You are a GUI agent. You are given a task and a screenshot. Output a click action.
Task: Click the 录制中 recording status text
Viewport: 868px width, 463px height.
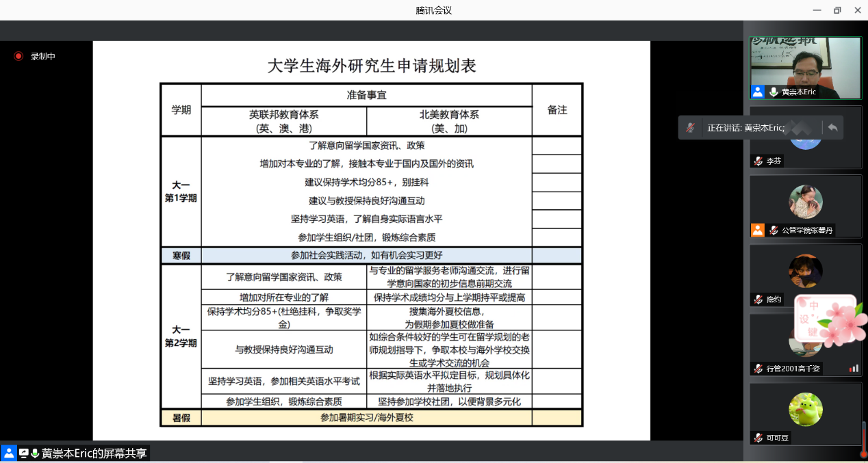tap(42, 57)
